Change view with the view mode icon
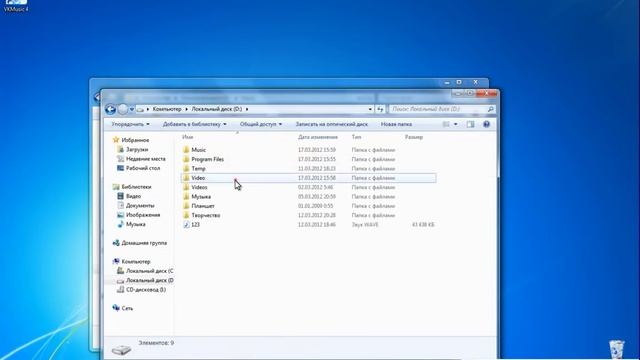The width and height of the screenshot is (640, 360). pos(446,124)
